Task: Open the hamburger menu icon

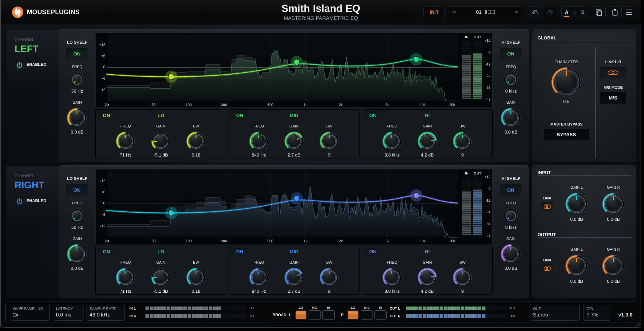Action: pos(629,12)
